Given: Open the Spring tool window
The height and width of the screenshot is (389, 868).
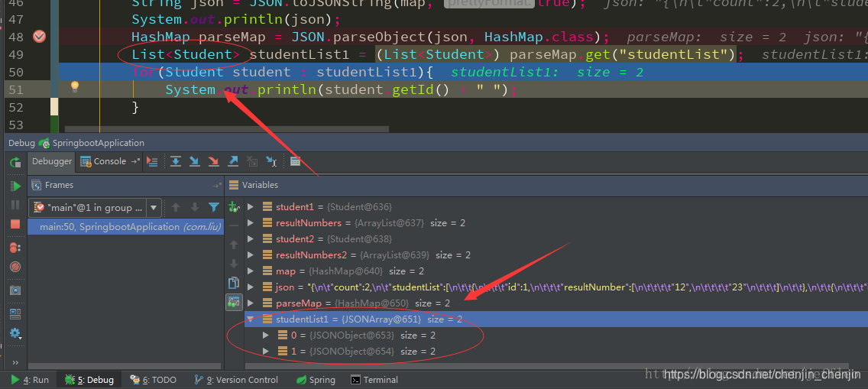Looking at the screenshot, I should [x=316, y=380].
